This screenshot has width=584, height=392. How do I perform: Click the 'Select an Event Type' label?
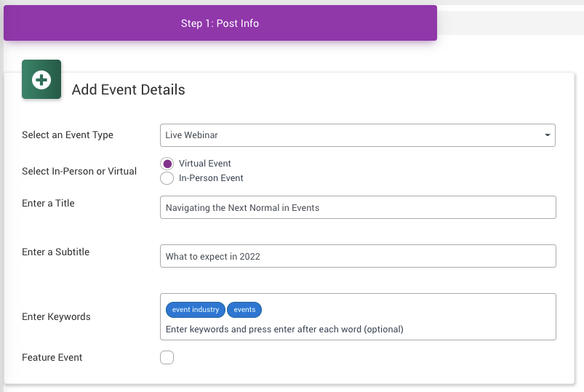coord(68,135)
